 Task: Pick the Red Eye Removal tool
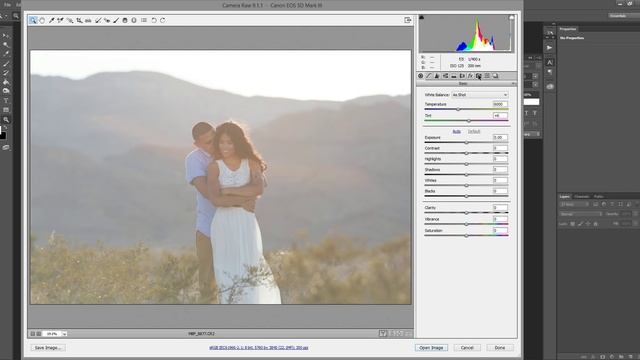[107, 20]
